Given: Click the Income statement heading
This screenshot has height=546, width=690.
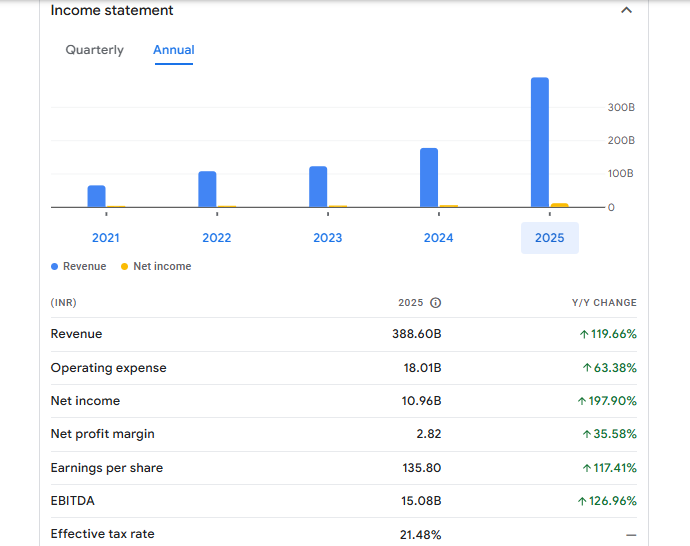Looking at the screenshot, I should [x=112, y=10].
